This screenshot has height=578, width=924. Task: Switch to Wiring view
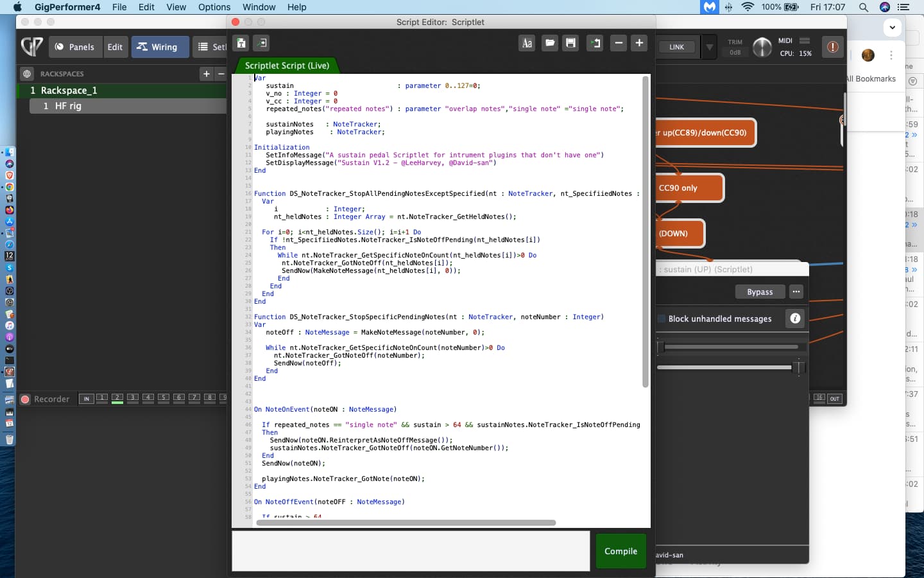[x=160, y=47]
